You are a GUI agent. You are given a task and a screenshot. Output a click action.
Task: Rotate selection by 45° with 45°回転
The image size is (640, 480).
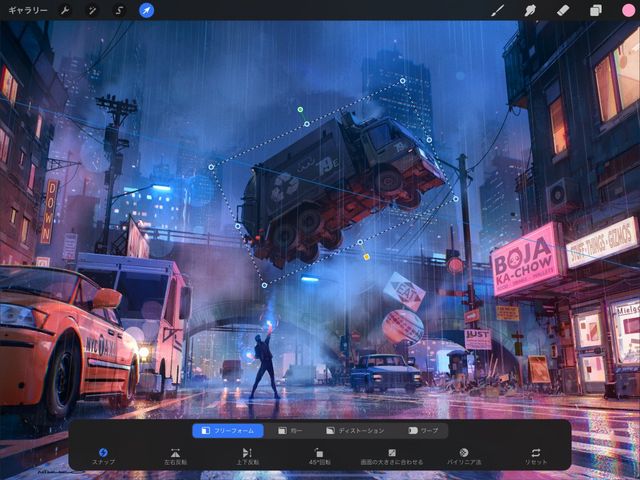pos(320,456)
